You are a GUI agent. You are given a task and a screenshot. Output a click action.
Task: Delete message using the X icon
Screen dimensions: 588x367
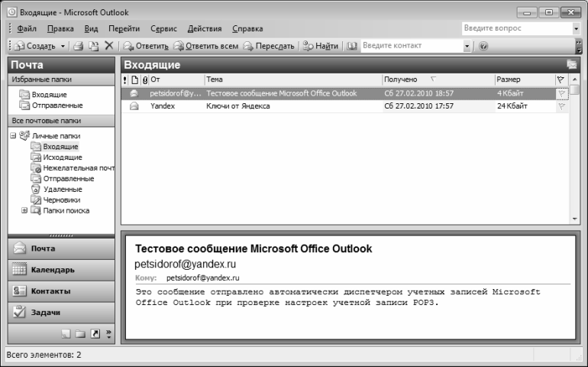click(108, 46)
